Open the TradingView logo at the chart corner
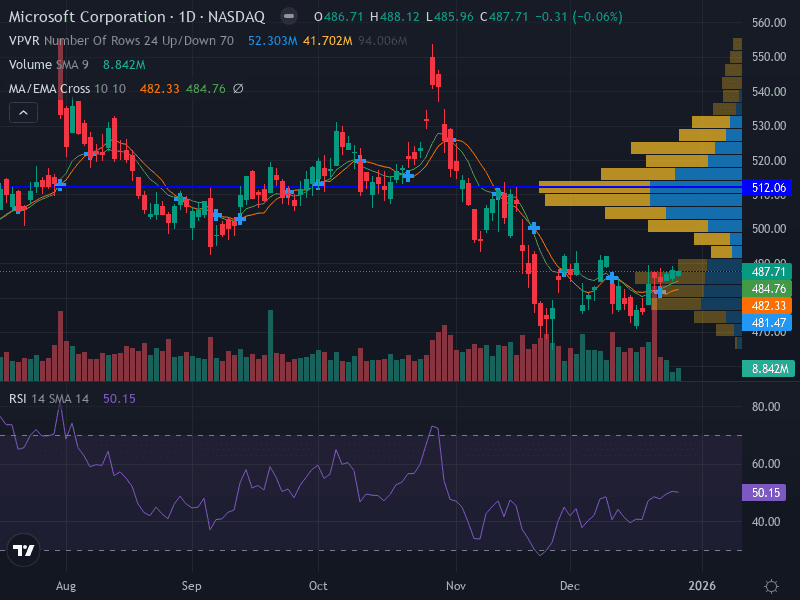 23,550
